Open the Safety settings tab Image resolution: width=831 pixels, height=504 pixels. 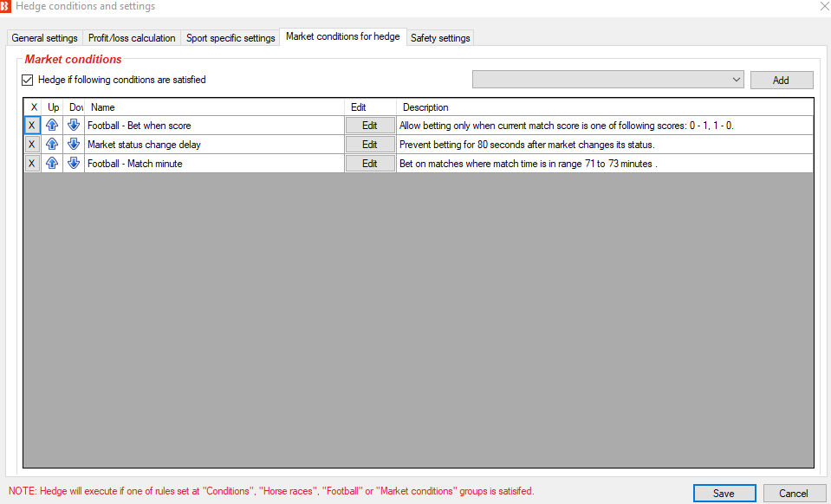coord(440,38)
